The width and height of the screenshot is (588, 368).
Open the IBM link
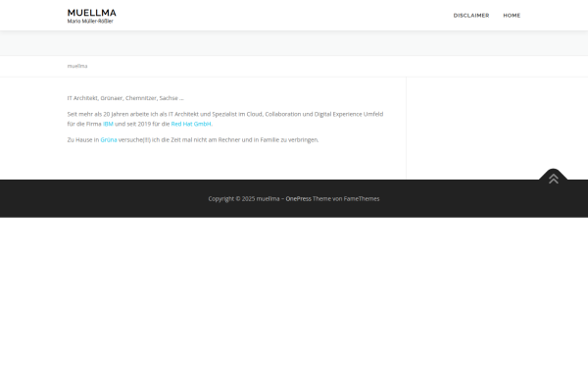point(108,124)
